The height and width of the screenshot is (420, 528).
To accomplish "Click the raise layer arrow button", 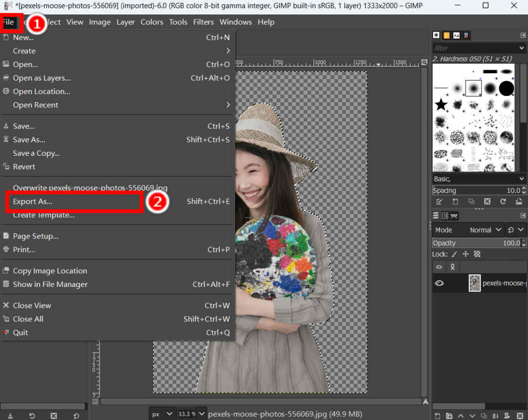I will pyautogui.click(x=461, y=415).
